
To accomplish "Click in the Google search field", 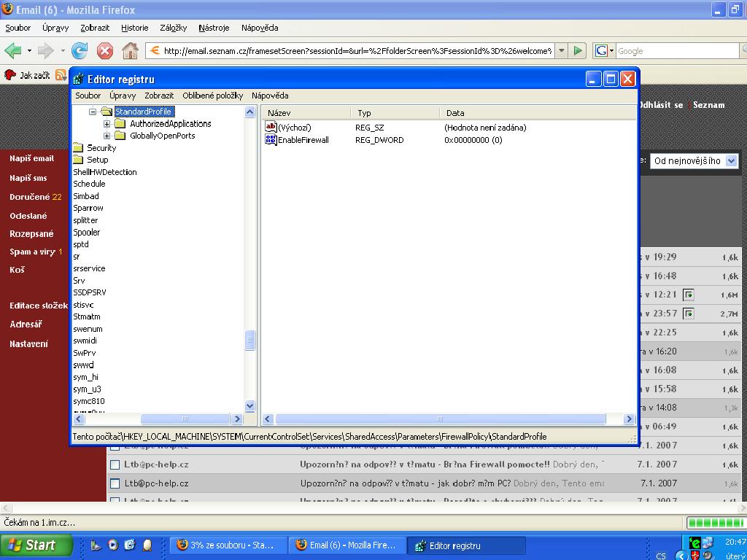I will tap(676, 51).
